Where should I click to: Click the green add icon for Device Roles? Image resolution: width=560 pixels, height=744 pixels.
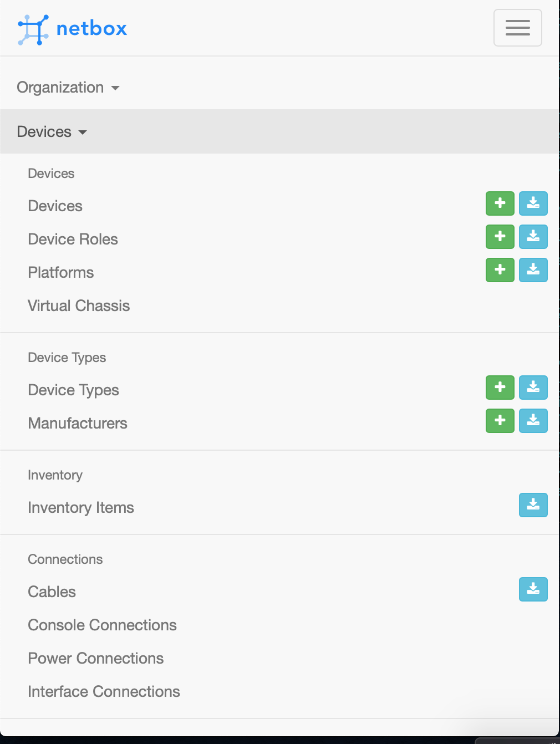[x=500, y=237]
